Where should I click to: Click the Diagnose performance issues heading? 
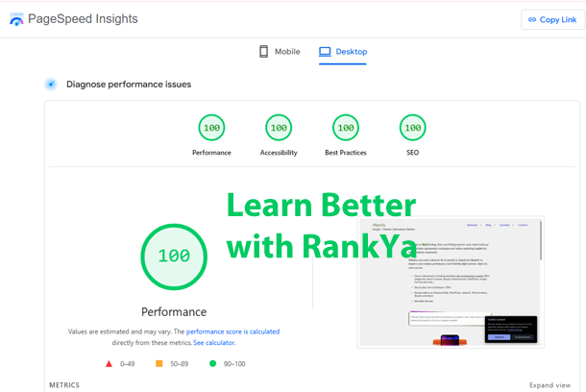[x=129, y=85]
